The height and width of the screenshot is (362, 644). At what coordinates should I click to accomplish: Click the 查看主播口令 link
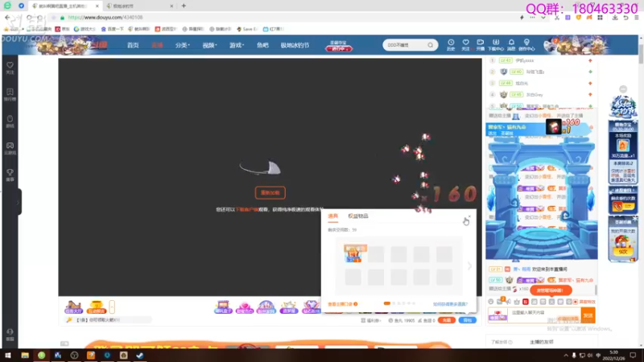[343, 304]
